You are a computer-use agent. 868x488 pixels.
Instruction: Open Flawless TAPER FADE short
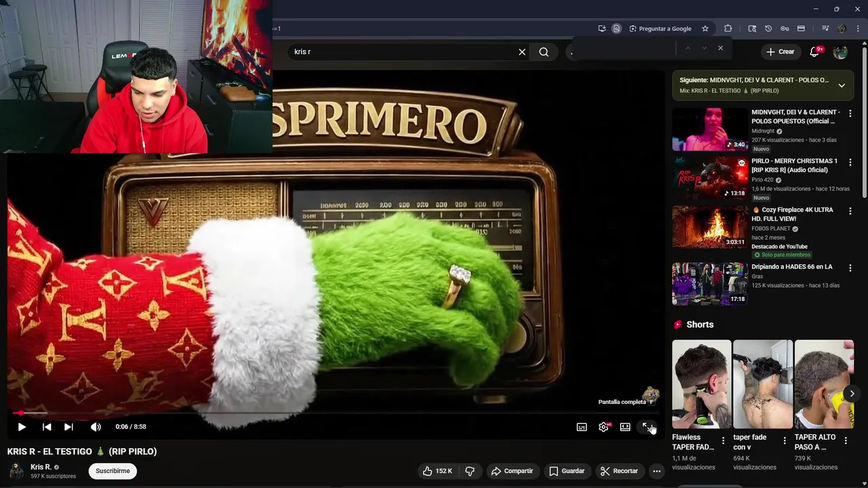tap(701, 384)
